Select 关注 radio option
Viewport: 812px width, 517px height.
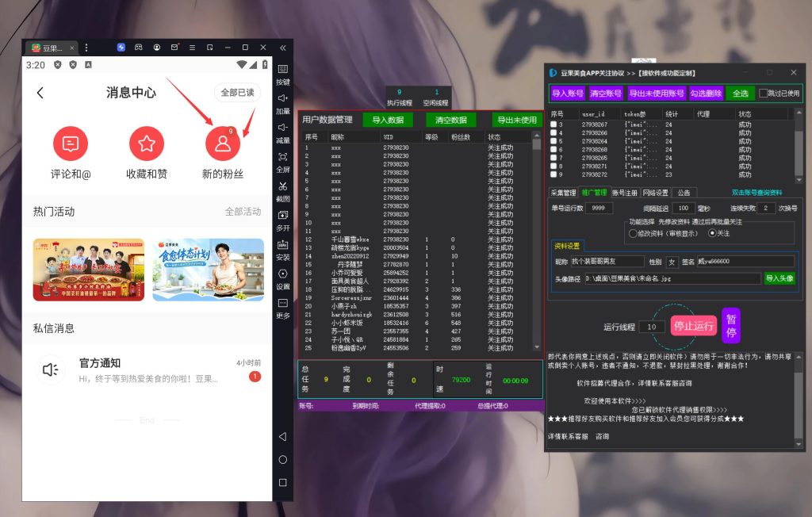point(712,233)
